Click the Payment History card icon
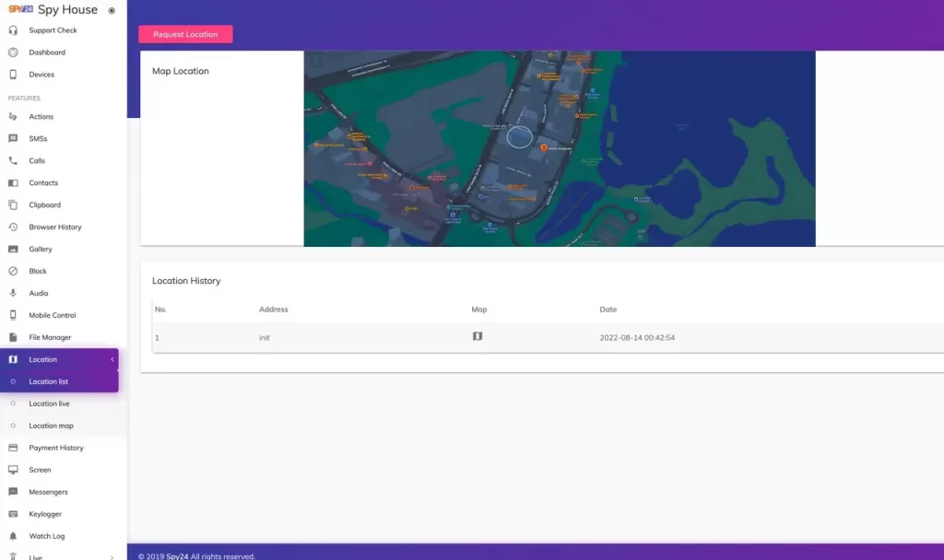Image resolution: width=944 pixels, height=560 pixels. point(13,448)
